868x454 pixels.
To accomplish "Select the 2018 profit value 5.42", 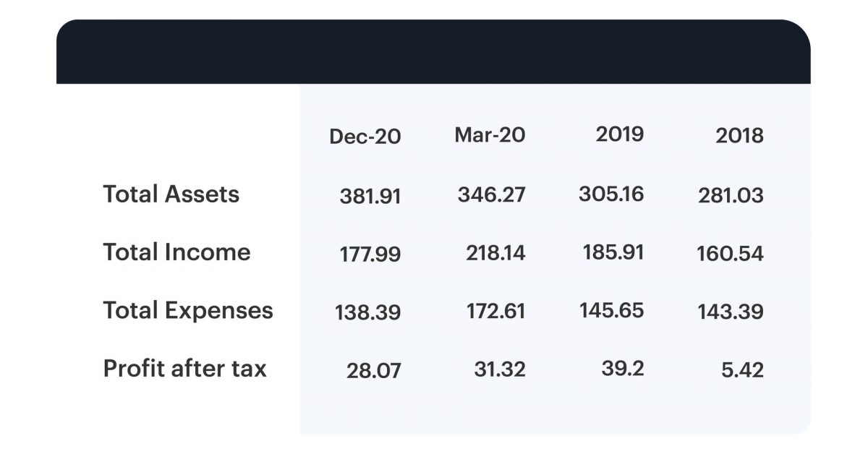I will pos(742,370).
